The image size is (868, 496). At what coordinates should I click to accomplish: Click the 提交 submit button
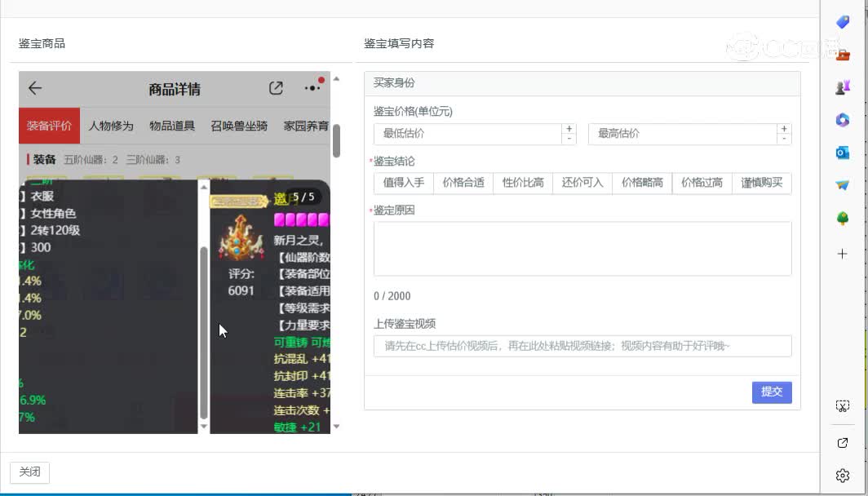[x=771, y=392]
